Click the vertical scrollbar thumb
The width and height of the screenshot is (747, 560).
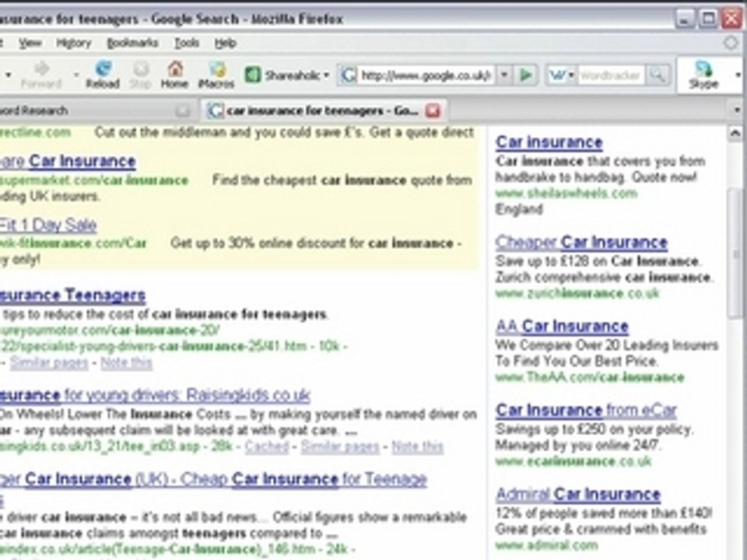click(x=735, y=254)
